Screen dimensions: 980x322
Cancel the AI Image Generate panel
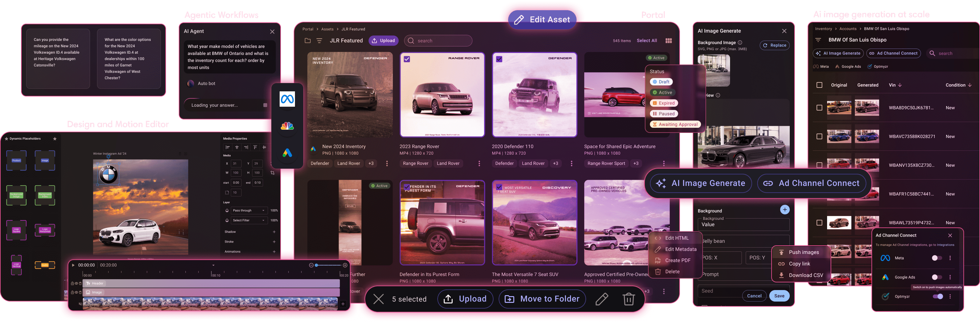pyautogui.click(x=754, y=296)
